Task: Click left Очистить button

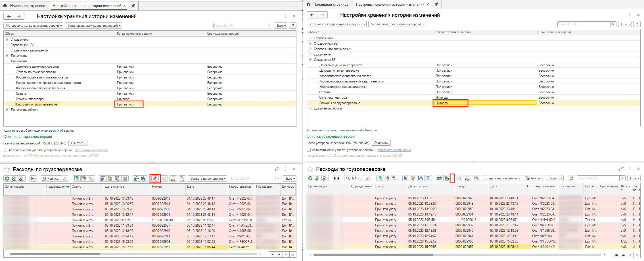Action: click(78, 143)
